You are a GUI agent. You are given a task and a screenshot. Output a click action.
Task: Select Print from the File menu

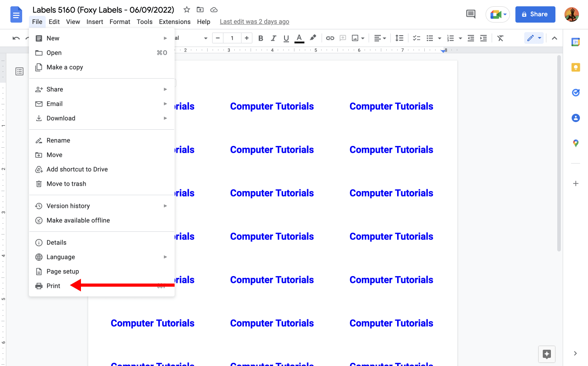52,286
